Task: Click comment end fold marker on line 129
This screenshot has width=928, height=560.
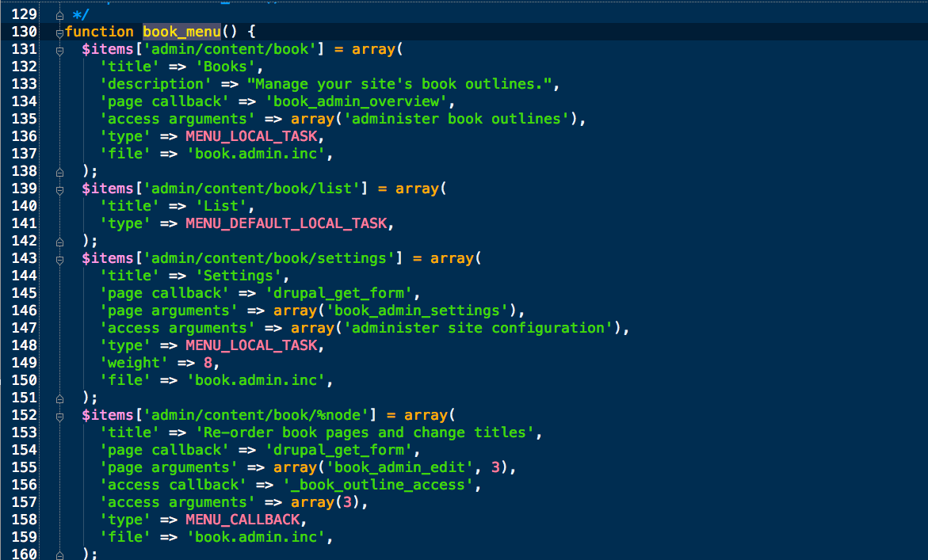Action: (59, 15)
